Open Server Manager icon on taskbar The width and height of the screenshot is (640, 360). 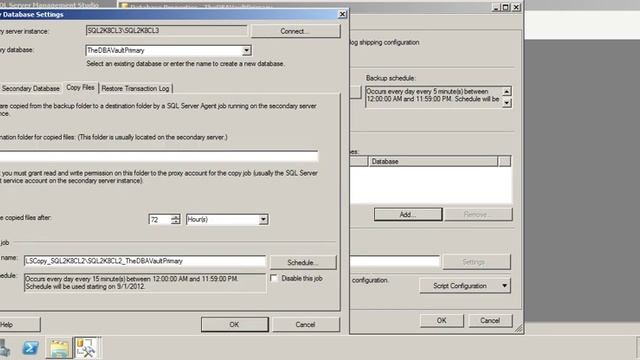(5, 348)
